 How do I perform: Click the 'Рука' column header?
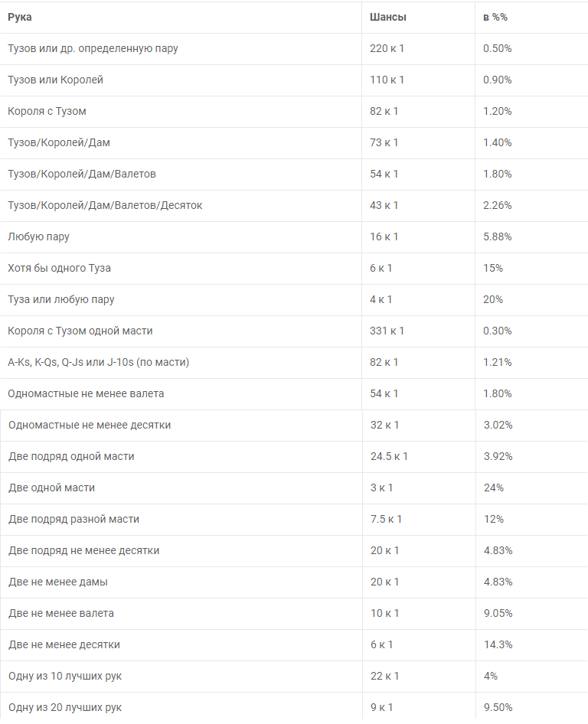[20, 17]
